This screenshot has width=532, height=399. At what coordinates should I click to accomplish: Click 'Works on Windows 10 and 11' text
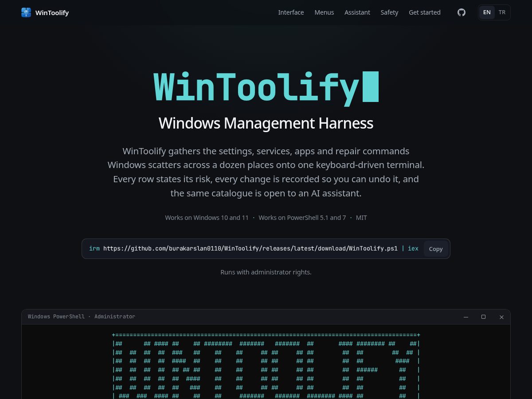207,218
